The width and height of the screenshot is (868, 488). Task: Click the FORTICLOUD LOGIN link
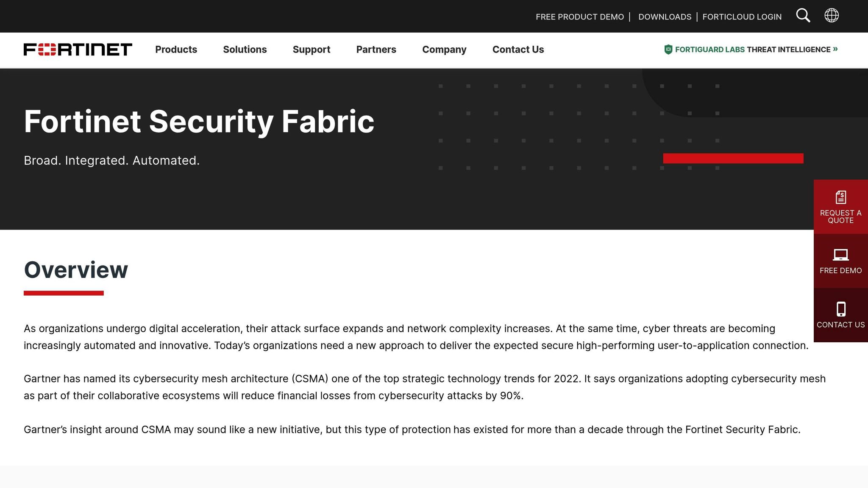coord(742,17)
